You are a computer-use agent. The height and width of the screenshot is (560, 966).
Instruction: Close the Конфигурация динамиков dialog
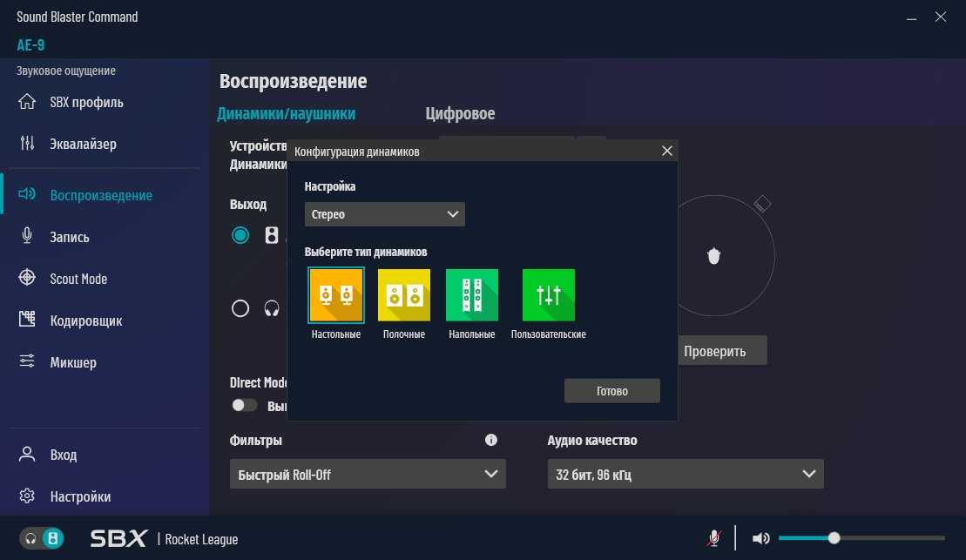click(667, 151)
